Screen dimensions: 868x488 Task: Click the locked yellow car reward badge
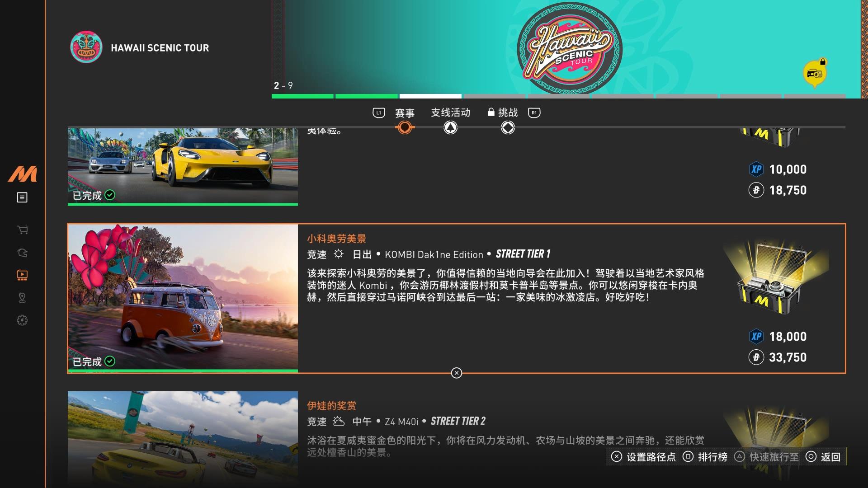pyautogui.click(x=815, y=73)
